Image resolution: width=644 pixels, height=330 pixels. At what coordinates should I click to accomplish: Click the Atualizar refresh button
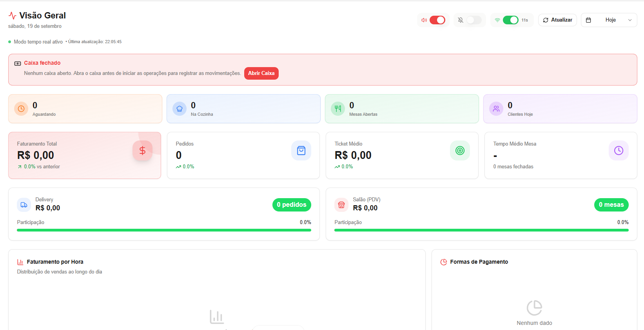tap(557, 20)
